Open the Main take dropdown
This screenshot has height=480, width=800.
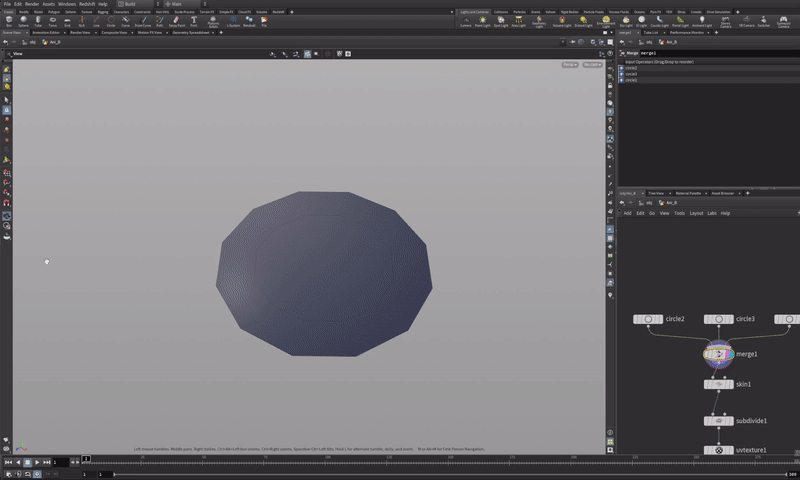coord(185,4)
